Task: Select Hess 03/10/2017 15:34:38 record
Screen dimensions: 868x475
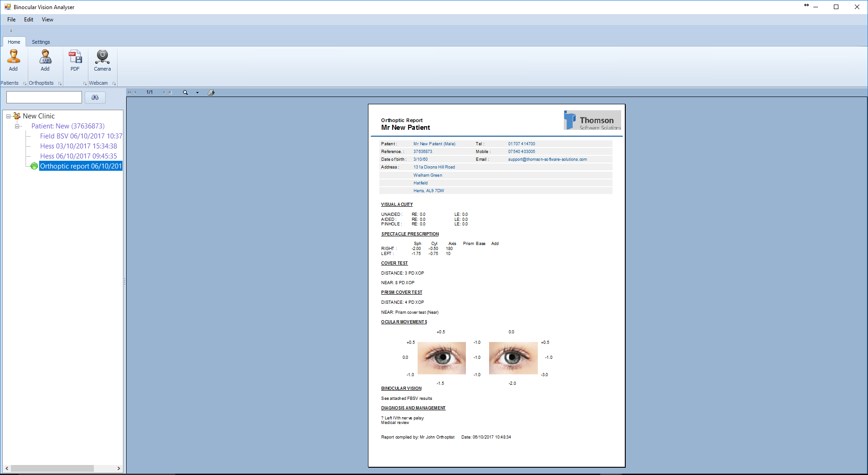Action: (78, 146)
